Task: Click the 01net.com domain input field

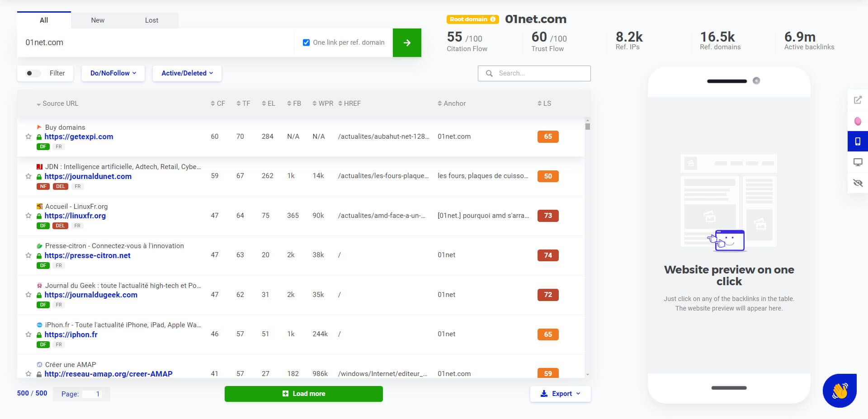Action: tap(156, 42)
